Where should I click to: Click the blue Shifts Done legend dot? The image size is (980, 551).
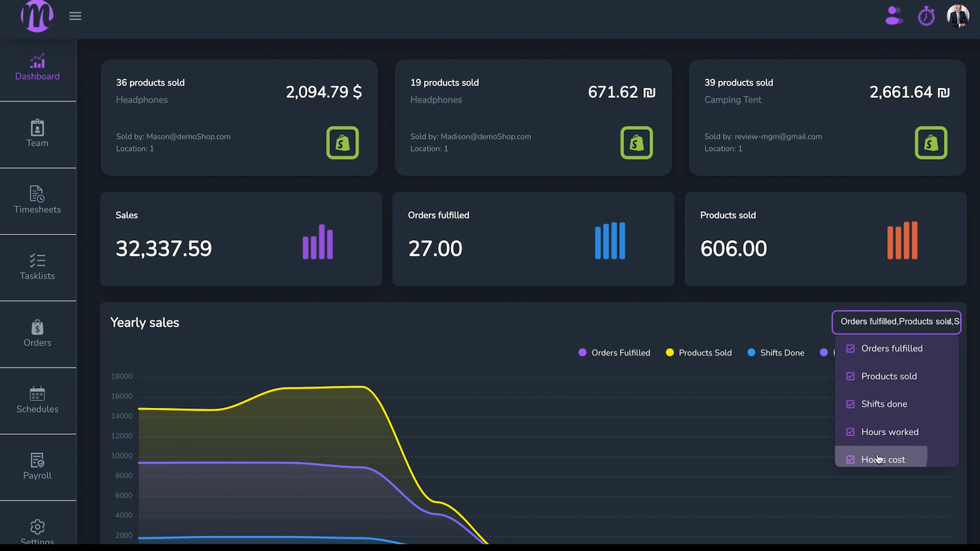coord(752,353)
